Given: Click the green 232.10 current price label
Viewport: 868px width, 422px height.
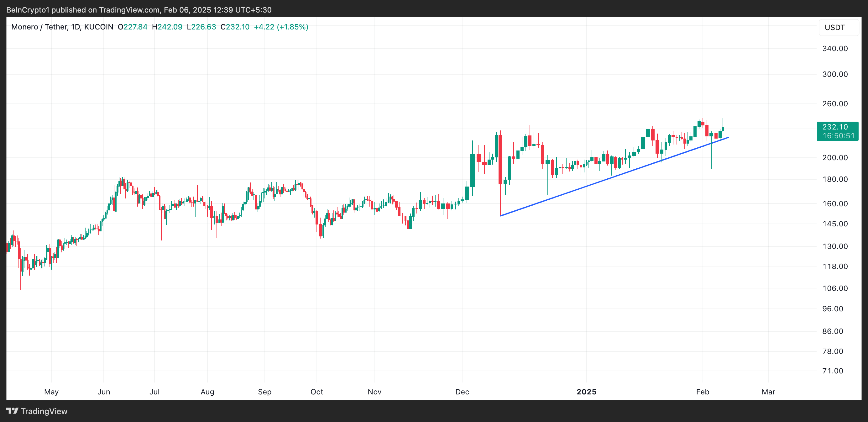Looking at the screenshot, I should (835, 127).
